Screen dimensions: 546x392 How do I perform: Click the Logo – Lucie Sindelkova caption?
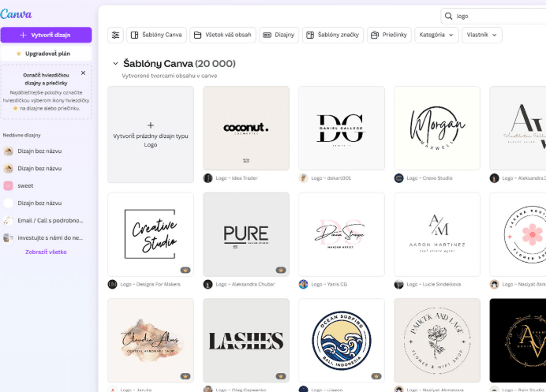pyautogui.click(x=433, y=285)
